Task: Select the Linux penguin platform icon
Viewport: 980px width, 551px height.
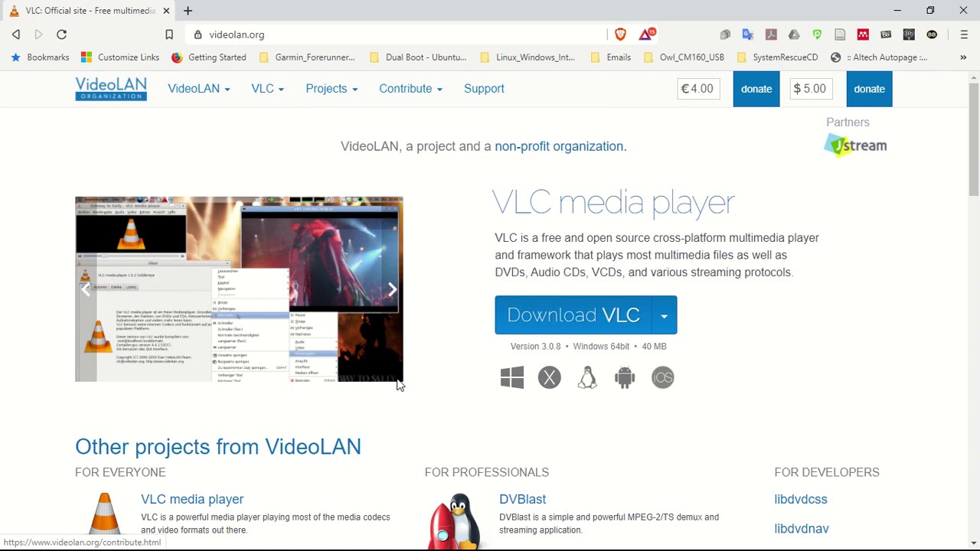Action: [587, 377]
